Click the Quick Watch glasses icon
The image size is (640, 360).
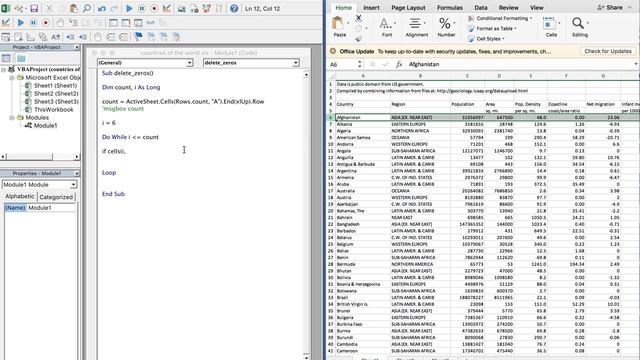(151, 23)
